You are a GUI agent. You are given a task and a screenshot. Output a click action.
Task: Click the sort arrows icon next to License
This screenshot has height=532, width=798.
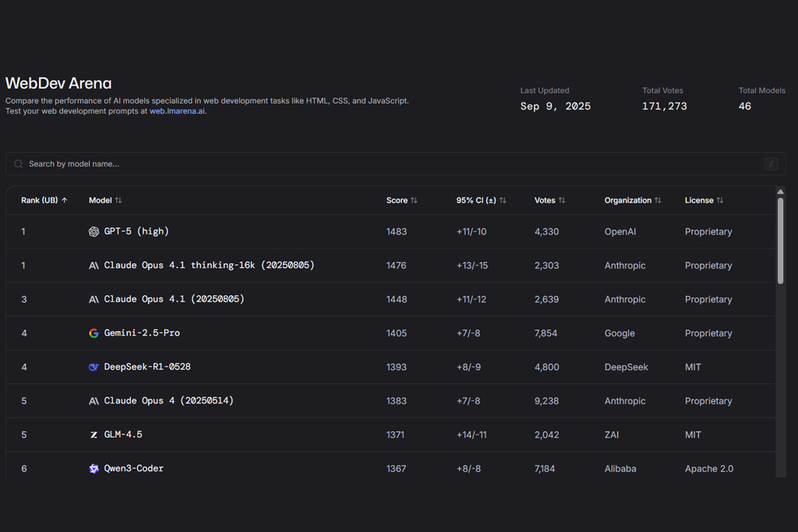click(x=719, y=200)
